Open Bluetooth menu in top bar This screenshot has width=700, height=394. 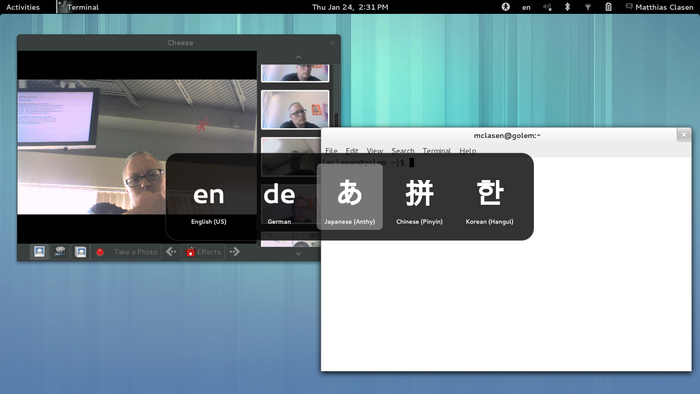[x=567, y=7]
